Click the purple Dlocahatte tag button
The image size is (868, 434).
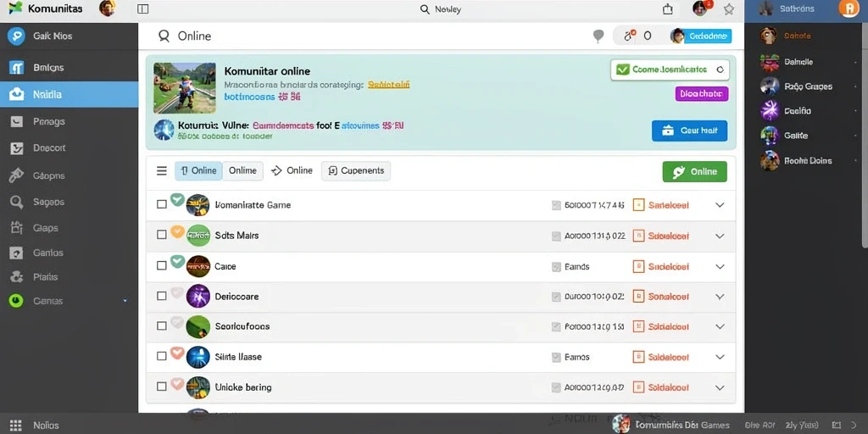(x=701, y=93)
